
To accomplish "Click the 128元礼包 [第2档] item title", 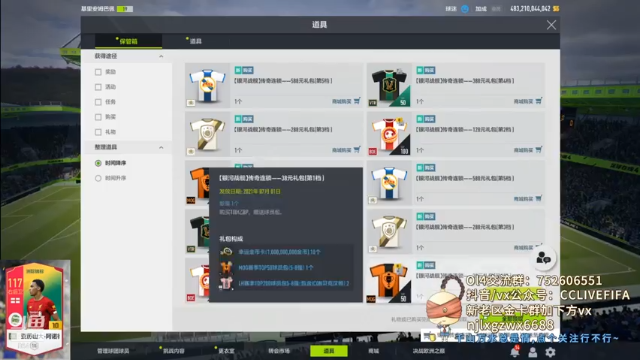I will [465, 129].
